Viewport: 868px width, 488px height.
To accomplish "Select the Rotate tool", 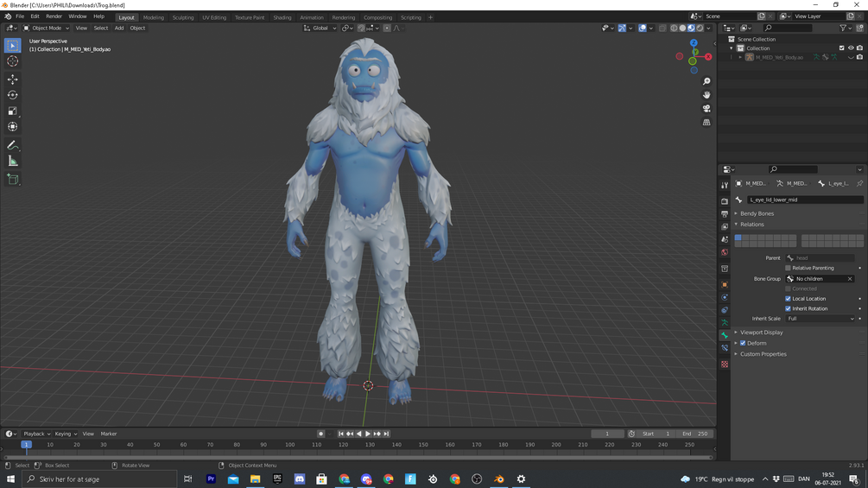I will click(13, 95).
